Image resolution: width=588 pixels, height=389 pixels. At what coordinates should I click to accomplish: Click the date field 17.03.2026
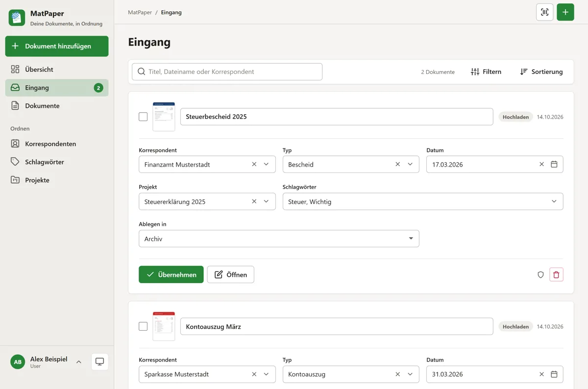tap(495, 164)
